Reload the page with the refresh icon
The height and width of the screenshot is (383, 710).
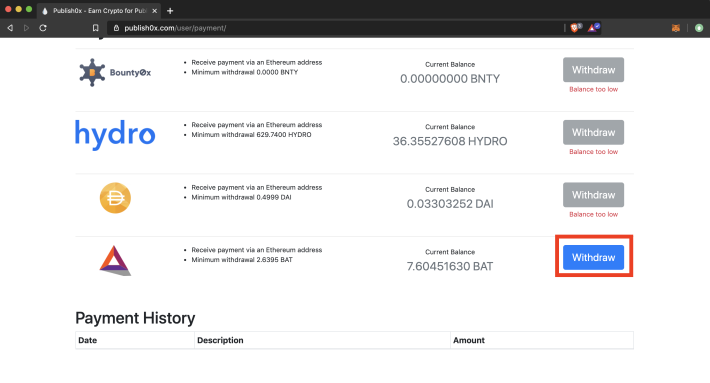[43, 28]
